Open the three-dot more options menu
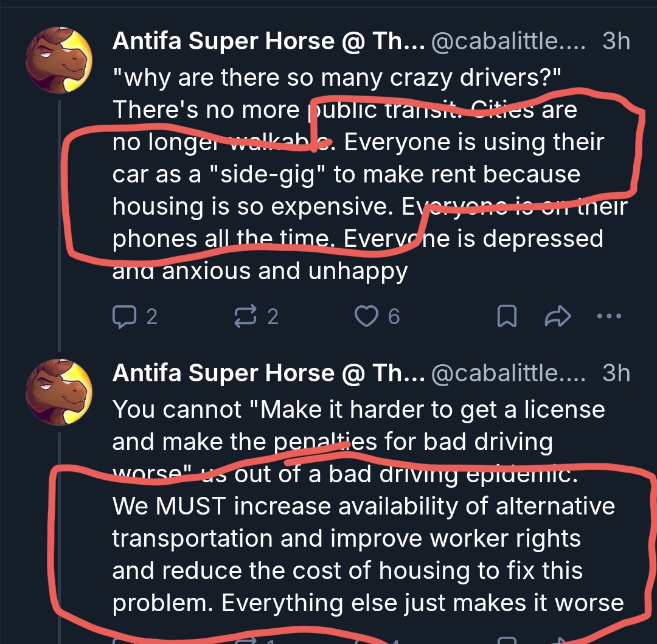Screen dimensions: 657x644 coord(610,316)
